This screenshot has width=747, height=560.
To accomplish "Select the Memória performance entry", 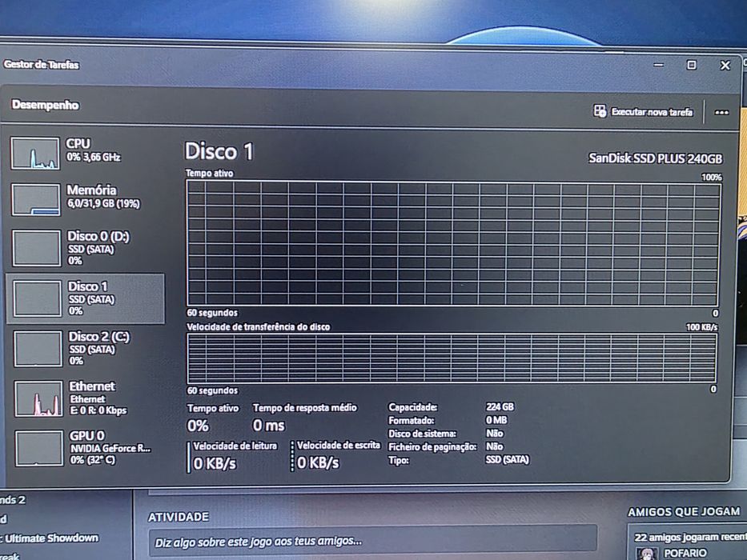I will click(86, 199).
